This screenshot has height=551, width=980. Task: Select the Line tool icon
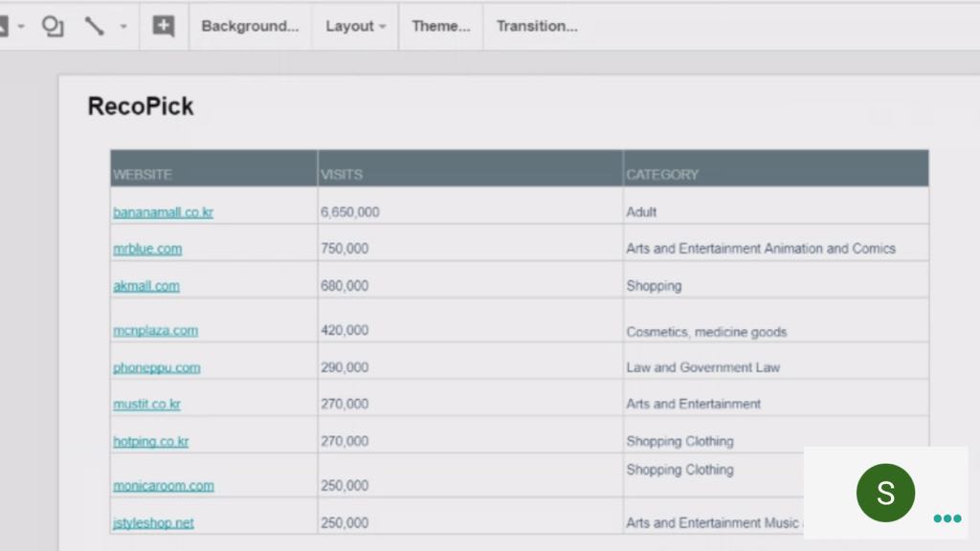(x=94, y=26)
